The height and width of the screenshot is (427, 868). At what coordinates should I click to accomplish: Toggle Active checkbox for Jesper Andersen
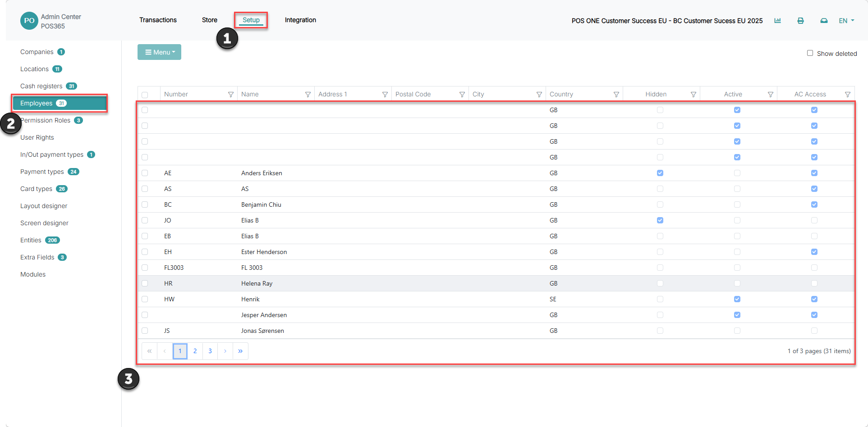point(737,315)
